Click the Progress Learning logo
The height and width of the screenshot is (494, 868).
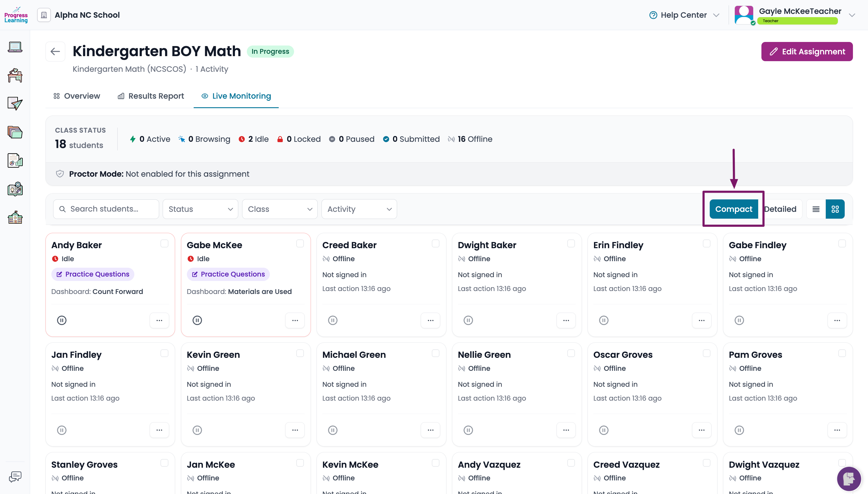pyautogui.click(x=16, y=15)
